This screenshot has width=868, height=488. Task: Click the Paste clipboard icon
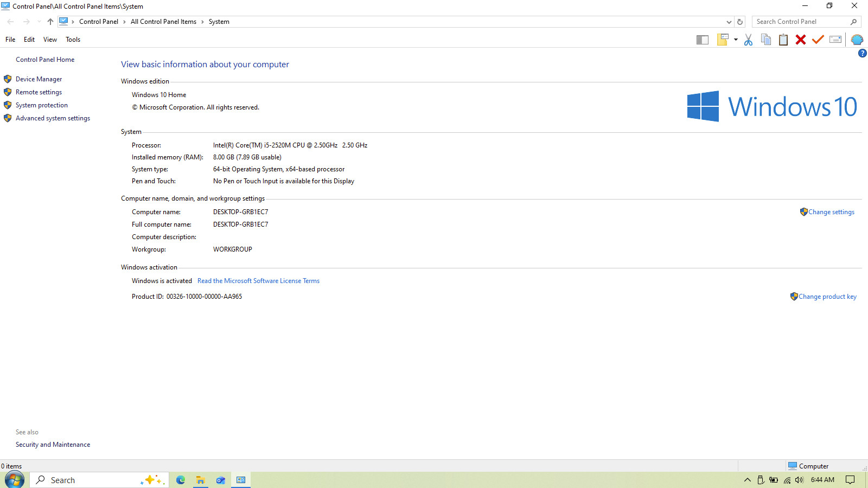pyautogui.click(x=783, y=40)
